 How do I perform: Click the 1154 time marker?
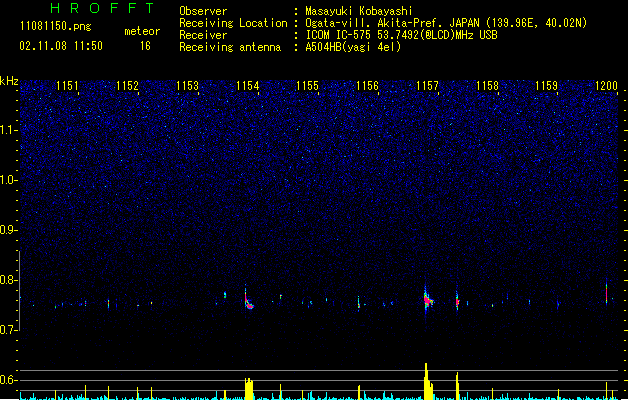coord(248,85)
